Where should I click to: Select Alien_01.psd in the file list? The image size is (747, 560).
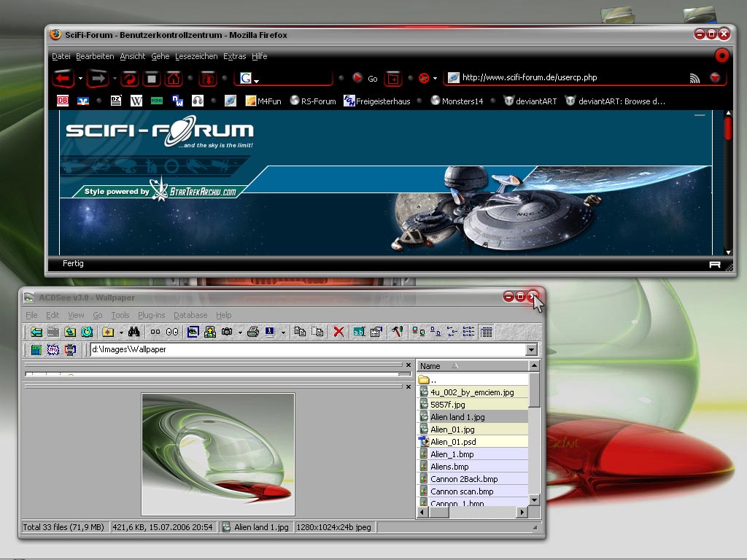[x=452, y=442]
